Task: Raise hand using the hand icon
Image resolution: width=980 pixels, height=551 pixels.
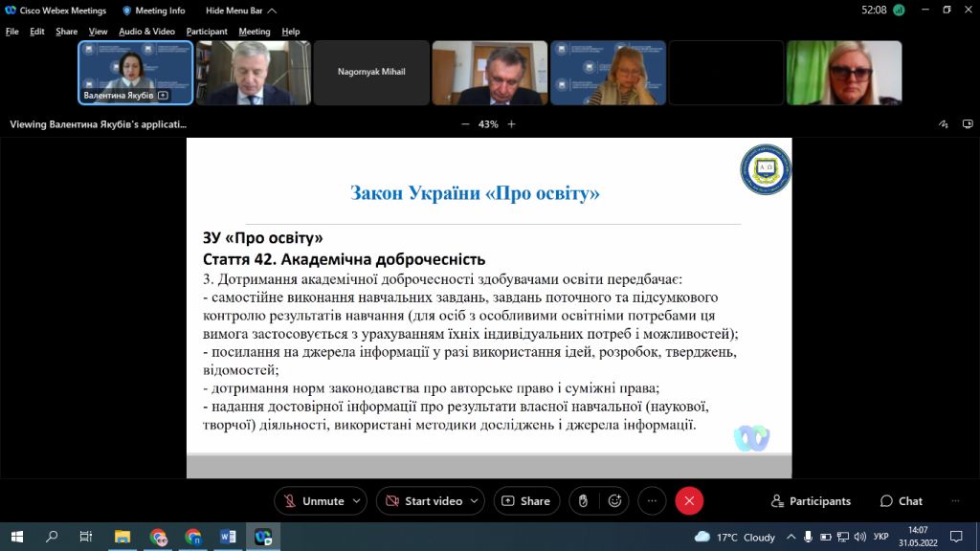Action: (583, 501)
